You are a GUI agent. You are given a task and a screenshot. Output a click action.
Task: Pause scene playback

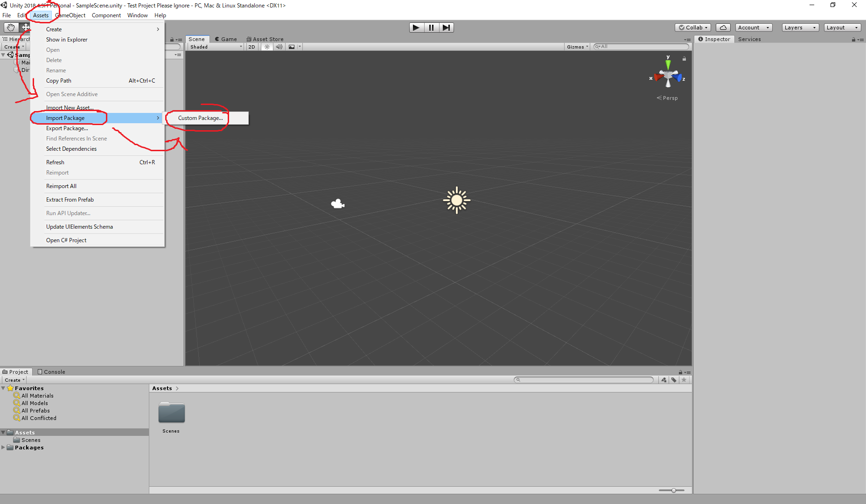[431, 27]
